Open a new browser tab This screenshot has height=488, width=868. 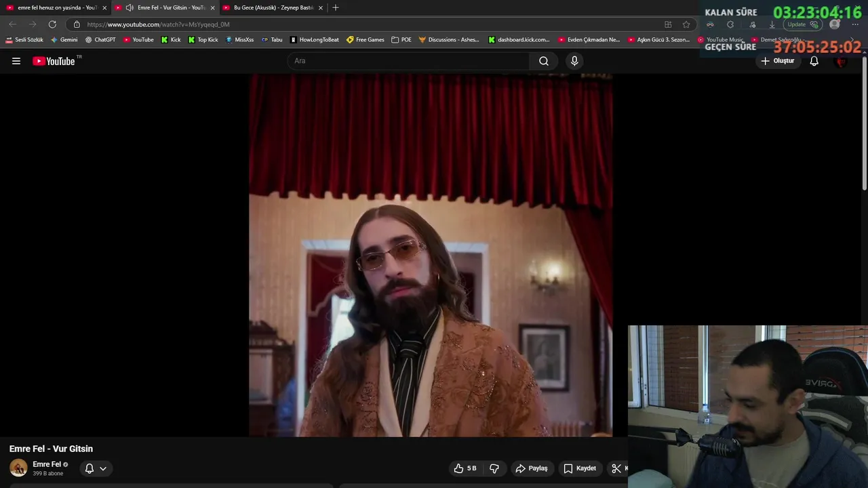pyautogui.click(x=335, y=7)
